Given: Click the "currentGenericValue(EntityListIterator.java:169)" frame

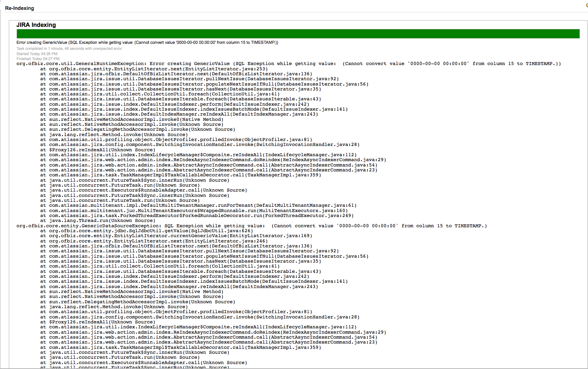Looking at the screenshot, I should click(176, 236).
